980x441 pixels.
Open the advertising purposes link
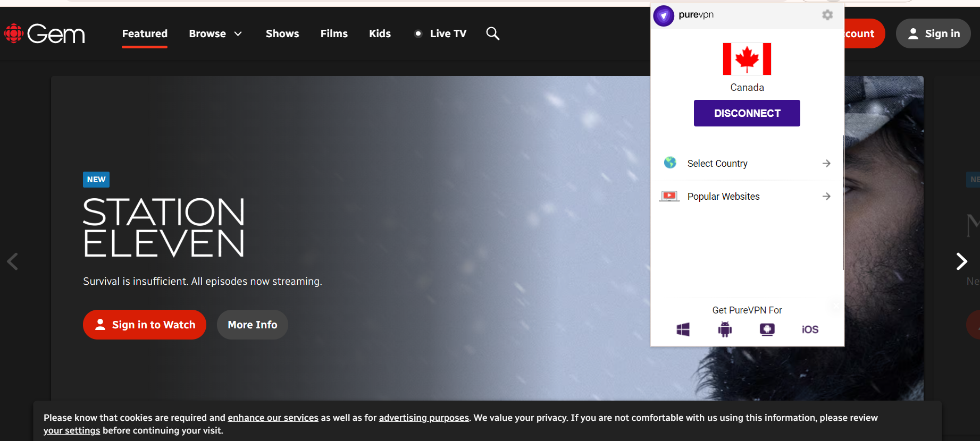point(424,418)
